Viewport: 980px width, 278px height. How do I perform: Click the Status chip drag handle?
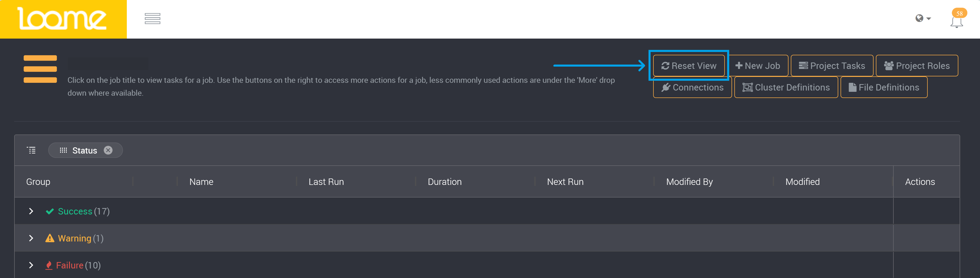(63, 150)
